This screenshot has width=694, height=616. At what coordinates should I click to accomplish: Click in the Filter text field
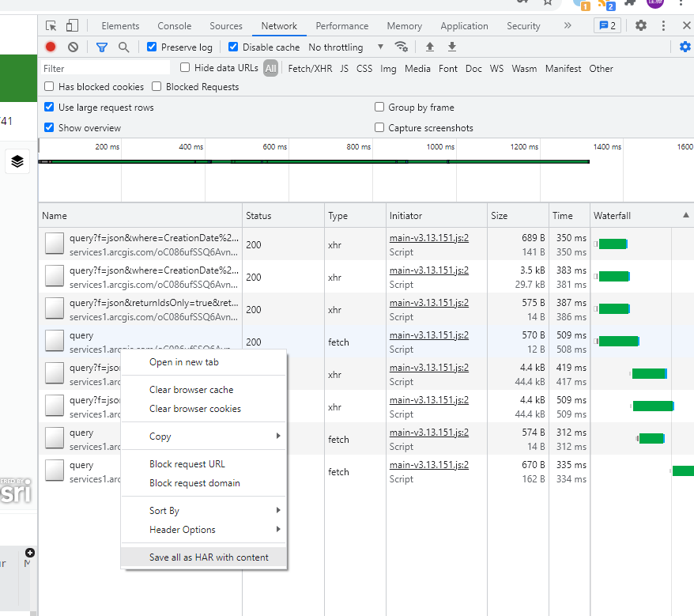pyautogui.click(x=105, y=68)
